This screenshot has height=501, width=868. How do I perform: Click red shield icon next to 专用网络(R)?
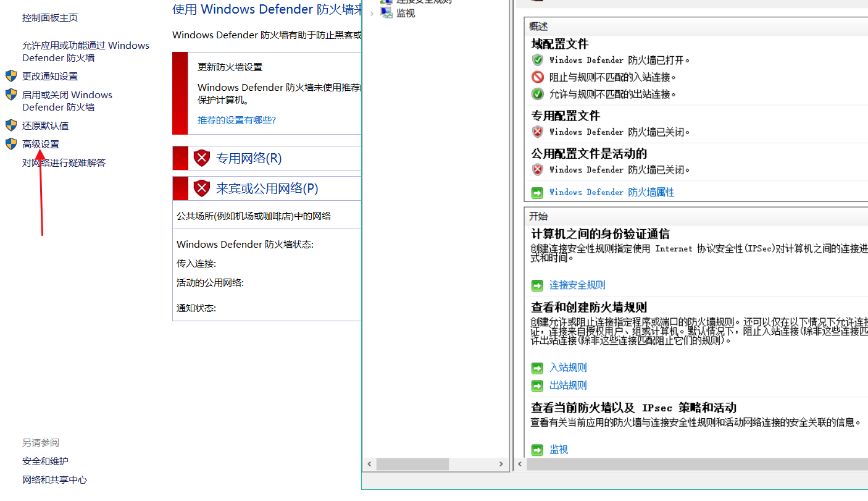pyautogui.click(x=202, y=158)
